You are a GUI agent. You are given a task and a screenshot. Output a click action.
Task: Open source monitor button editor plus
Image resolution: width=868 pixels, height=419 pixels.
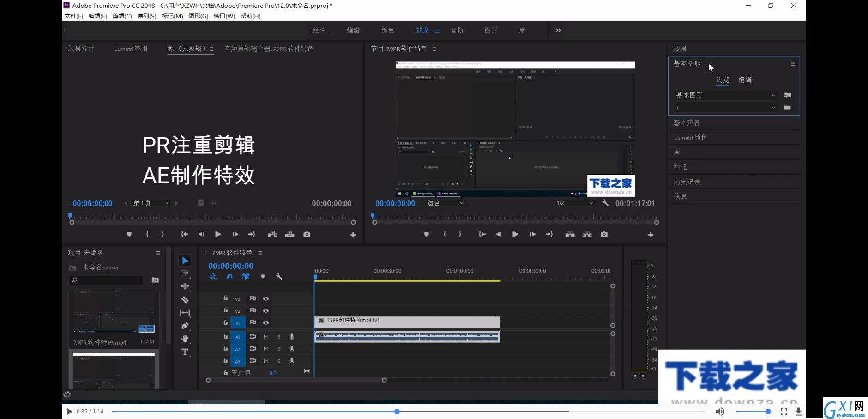point(353,235)
